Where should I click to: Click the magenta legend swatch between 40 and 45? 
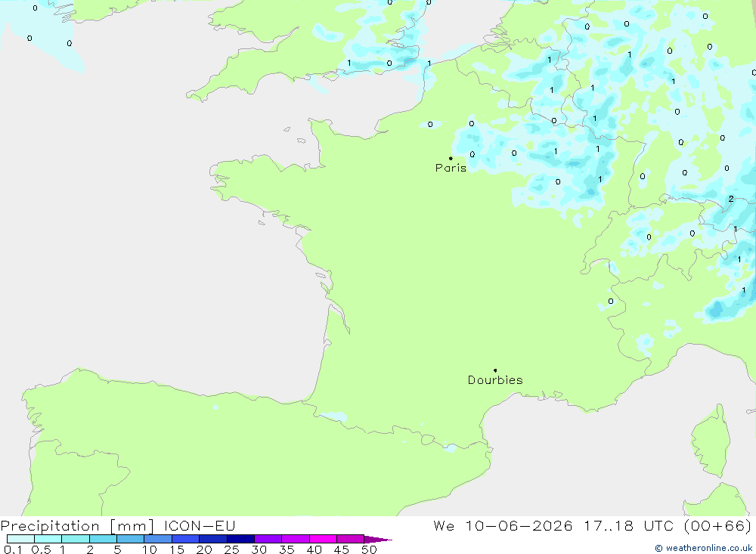click(x=323, y=539)
